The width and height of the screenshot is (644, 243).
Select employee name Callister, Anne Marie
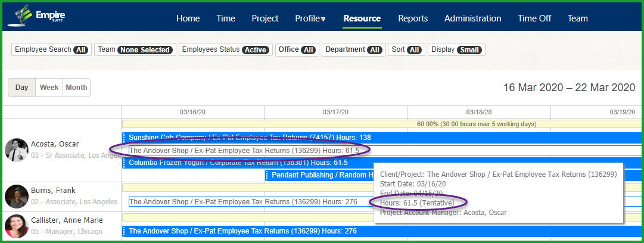(x=67, y=220)
